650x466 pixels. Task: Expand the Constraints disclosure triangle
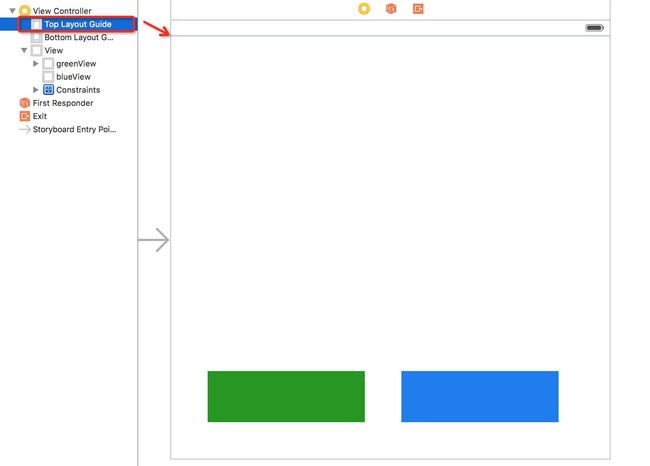pyautogui.click(x=36, y=90)
